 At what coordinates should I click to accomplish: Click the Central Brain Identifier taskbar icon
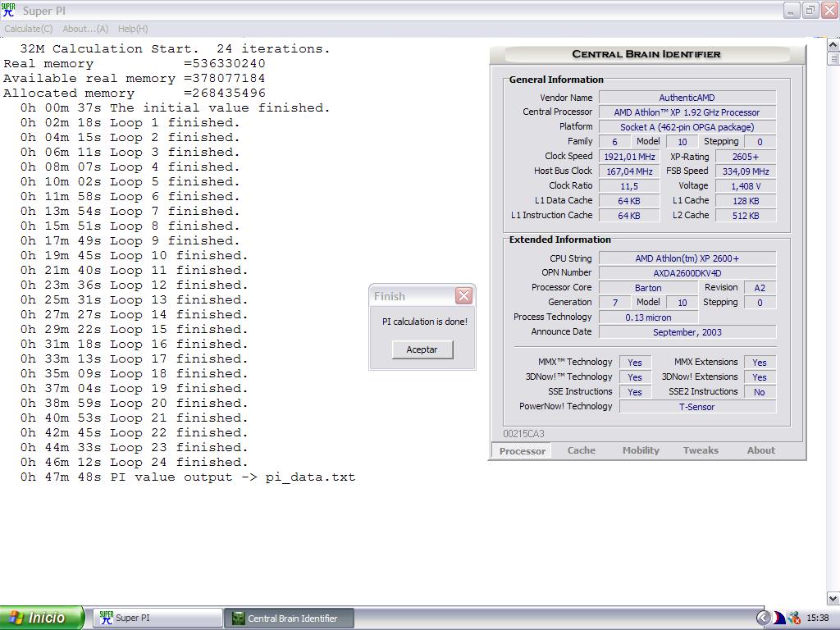tap(239, 619)
